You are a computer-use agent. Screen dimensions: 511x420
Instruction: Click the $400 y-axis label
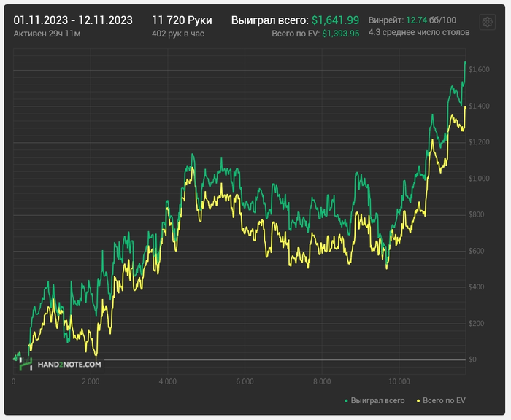coord(476,287)
